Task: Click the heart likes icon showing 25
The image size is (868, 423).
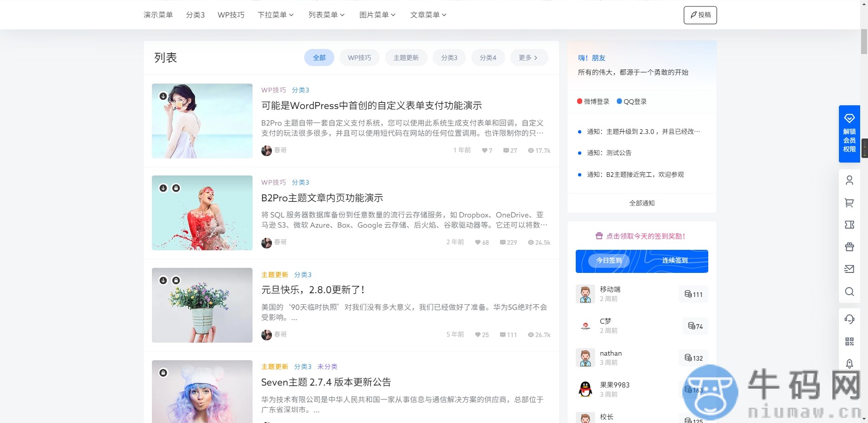Action: (477, 335)
